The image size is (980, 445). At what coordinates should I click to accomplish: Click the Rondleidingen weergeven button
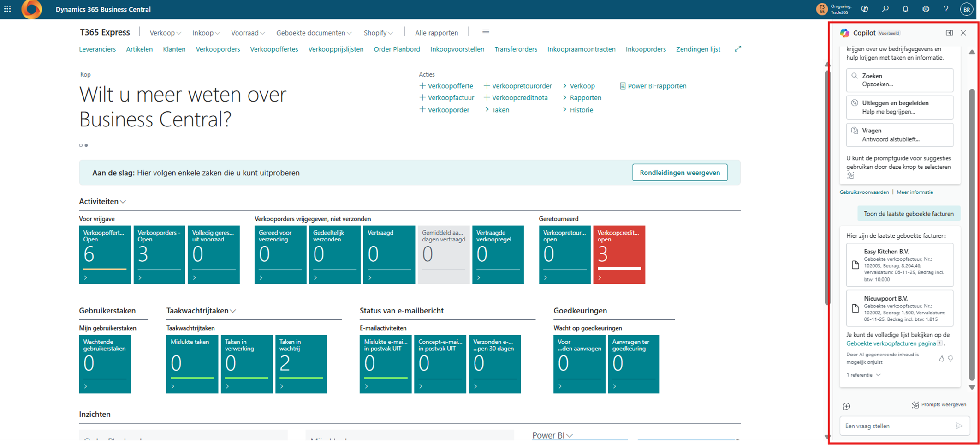tap(679, 173)
